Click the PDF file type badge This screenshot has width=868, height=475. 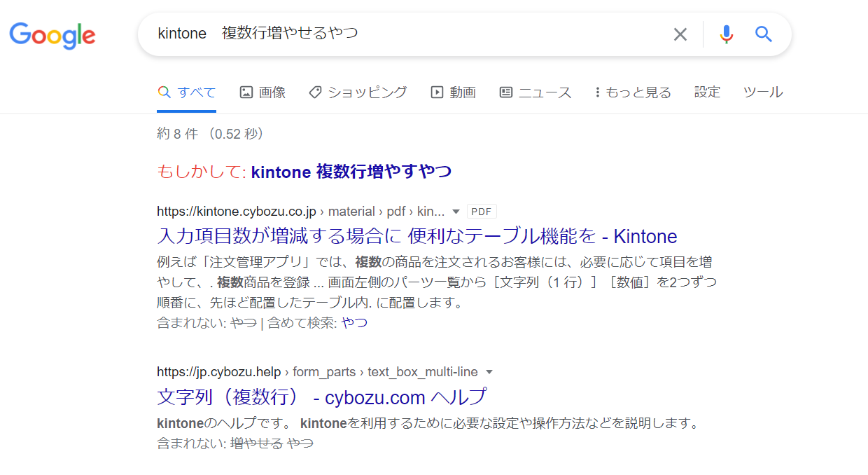[x=482, y=211]
